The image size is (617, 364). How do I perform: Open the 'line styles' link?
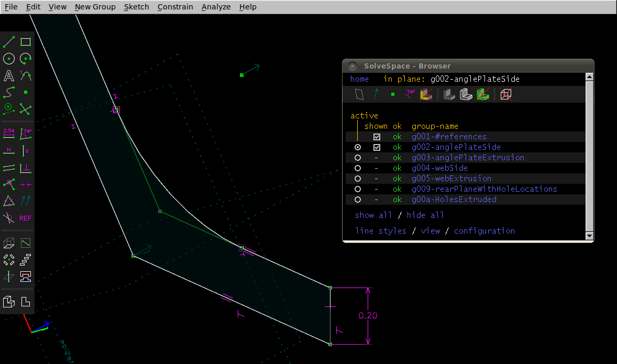380,231
